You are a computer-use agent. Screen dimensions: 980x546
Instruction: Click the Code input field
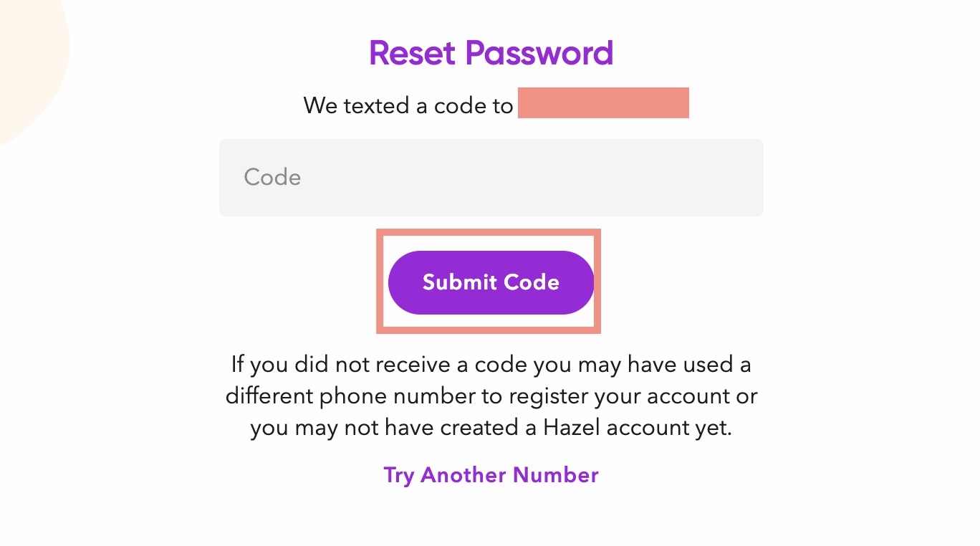point(491,178)
